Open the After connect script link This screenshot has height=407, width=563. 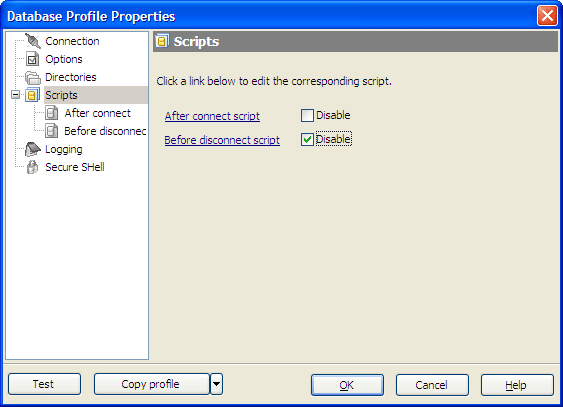(x=212, y=116)
